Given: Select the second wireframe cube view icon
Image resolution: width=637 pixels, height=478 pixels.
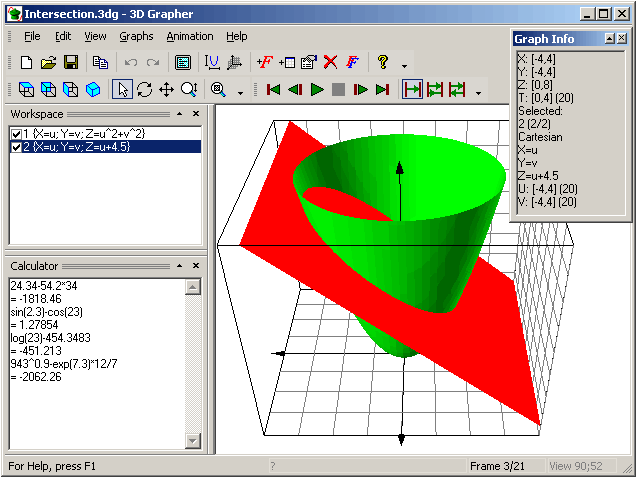Looking at the screenshot, I should 49,89.
